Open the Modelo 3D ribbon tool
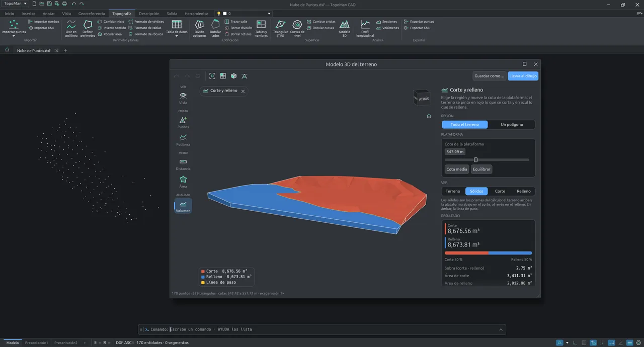The height and width of the screenshot is (347, 644). pyautogui.click(x=344, y=29)
